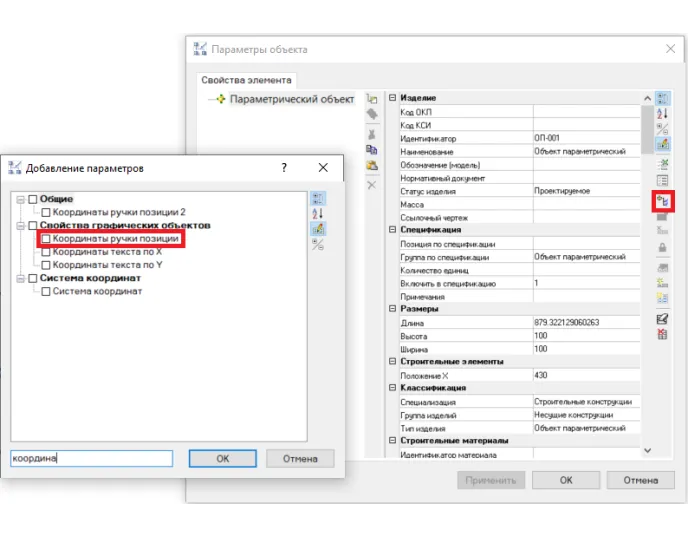Confirm with OK in Добавление параметров dialog

pyautogui.click(x=222, y=458)
